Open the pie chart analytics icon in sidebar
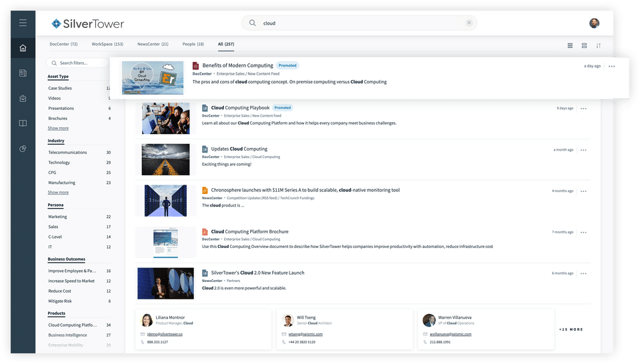This screenshot has height=364, width=640. (23, 149)
